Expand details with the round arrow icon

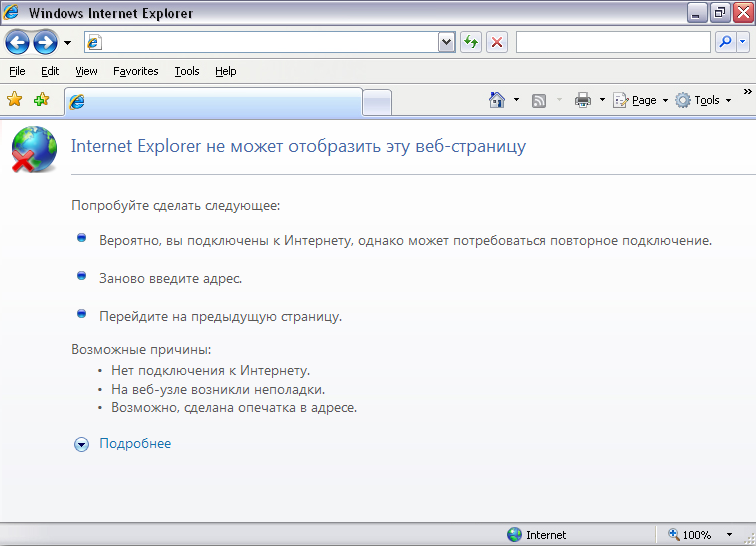[81, 444]
